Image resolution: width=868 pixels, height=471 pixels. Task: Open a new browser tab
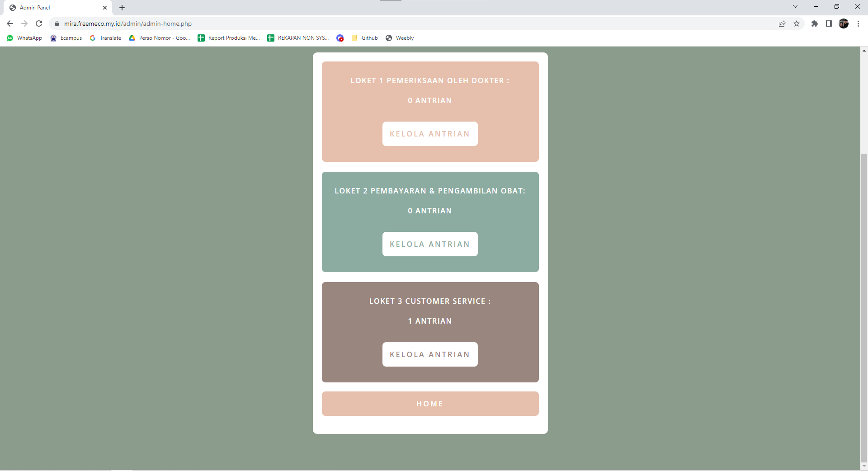[122, 8]
